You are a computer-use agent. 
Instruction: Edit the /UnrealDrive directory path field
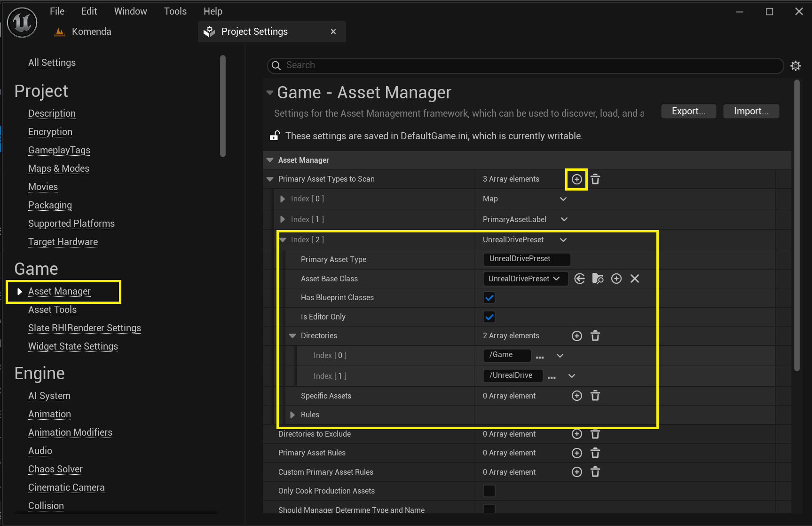(513, 375)
